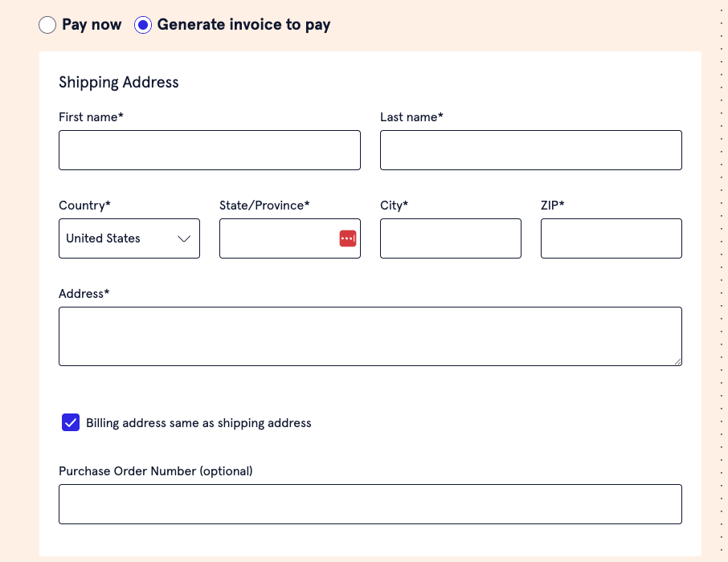Image resolution: width=728 pixels, height=562 pixels.
Task: Click the "Generate invoice to pay" label text
Action: 243,25
